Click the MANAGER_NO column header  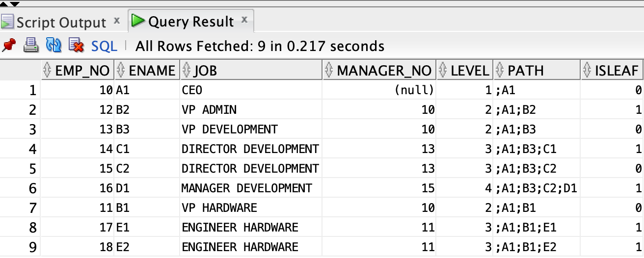pos(384,71)
